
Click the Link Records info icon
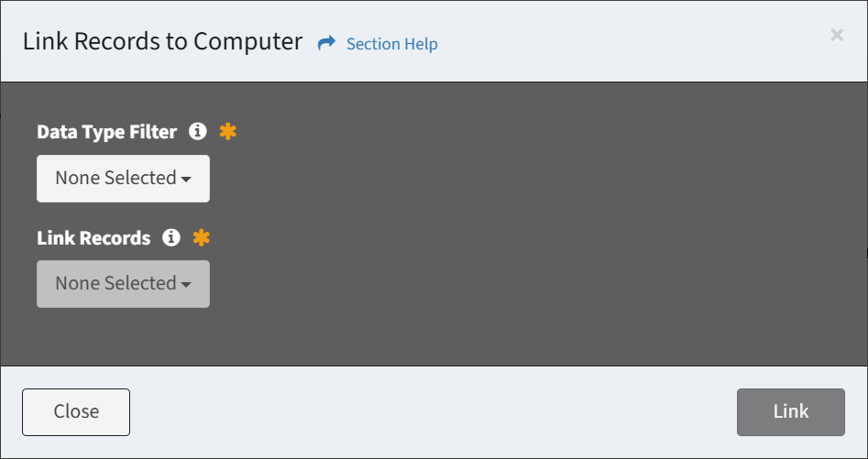coord(170,238)
